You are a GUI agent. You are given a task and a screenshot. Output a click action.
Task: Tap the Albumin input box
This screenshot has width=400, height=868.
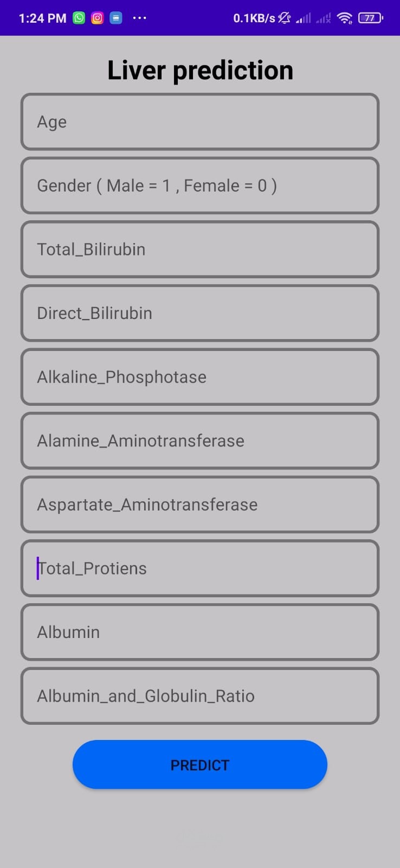point(200,633)
